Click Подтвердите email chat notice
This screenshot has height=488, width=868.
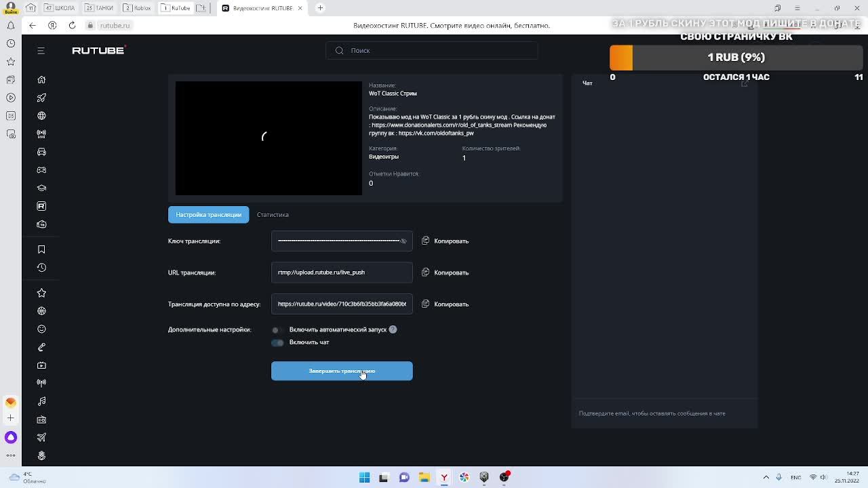click(x=652, y=413)
